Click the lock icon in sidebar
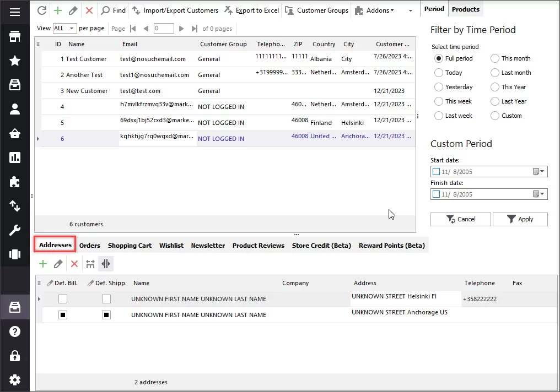This screenshot has width=560, height=392. click(x=15, y=356)
